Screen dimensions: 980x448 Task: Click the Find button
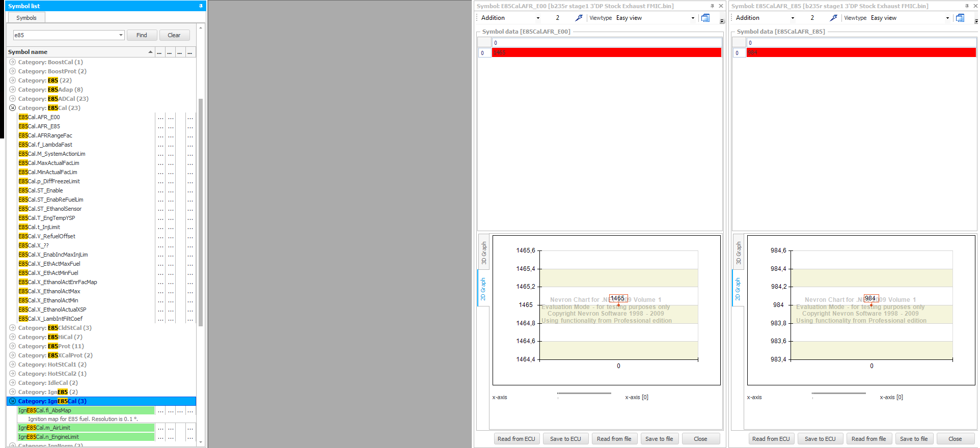click(142, 35)
